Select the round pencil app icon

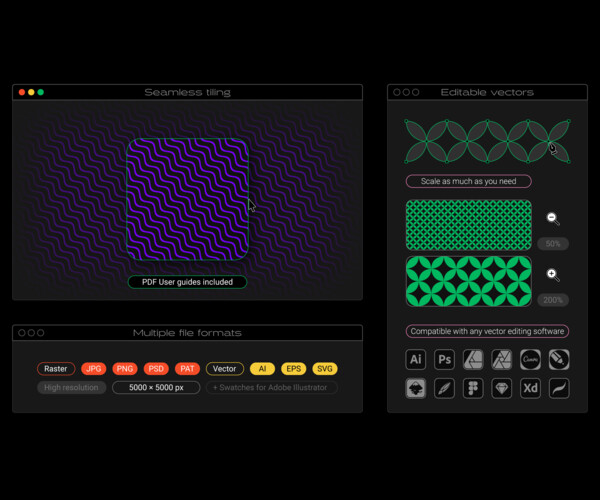[x=559, y=359]
